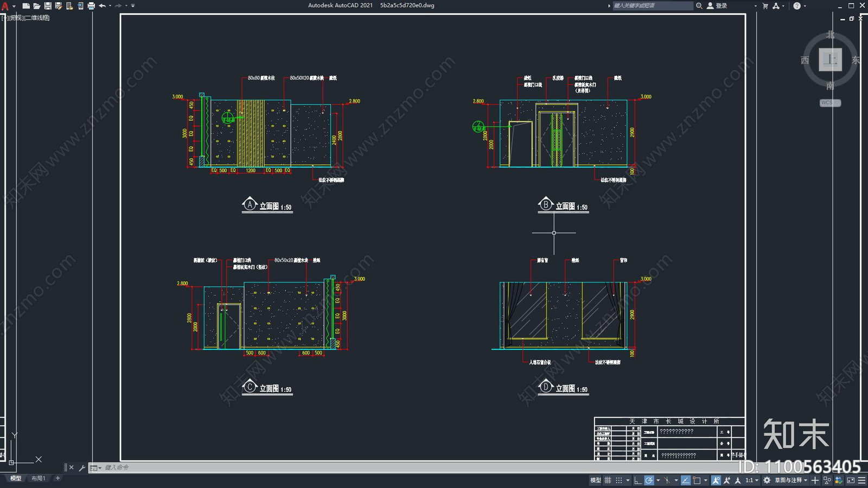Open the Help question mark icon
This screenshot has width=868, height=488.
796,6
